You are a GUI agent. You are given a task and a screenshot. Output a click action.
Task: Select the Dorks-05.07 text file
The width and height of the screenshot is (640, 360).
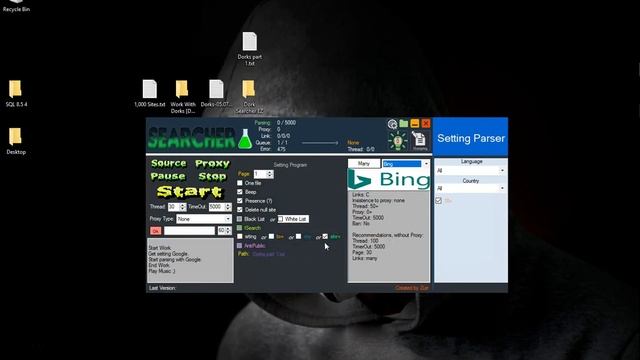tap(216, 93)
